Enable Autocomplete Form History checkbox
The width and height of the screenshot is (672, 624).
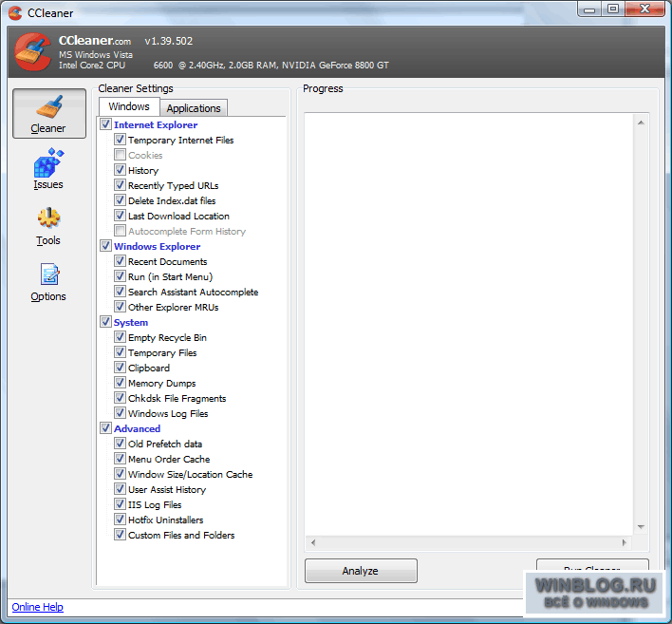(x=120, y=231)
